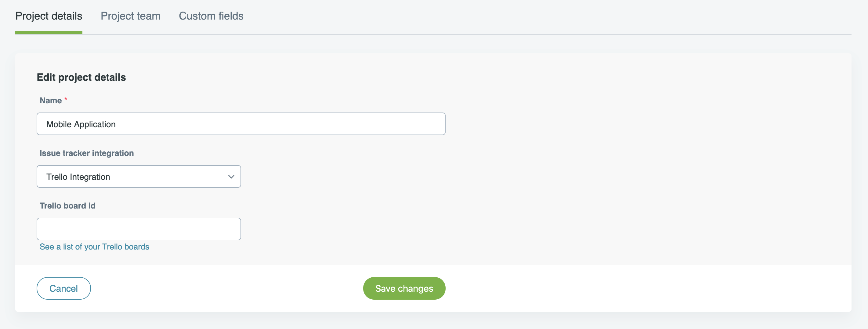This screenshot has height=329, width=868.
Task: Click the red required asterisk beside Name
Action: (x=66, y=99)
